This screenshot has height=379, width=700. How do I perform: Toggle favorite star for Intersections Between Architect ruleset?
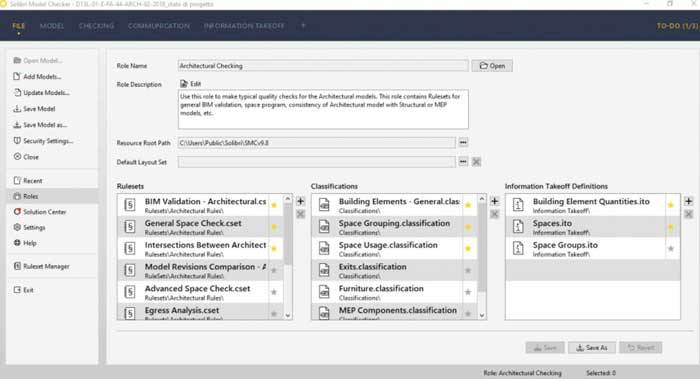(274, 249)
